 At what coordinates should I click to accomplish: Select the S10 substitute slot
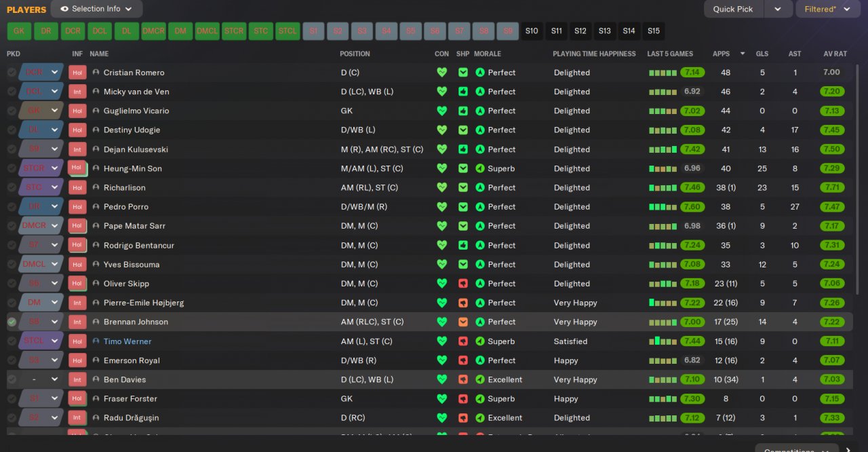pyautogui.click(x=532, y=31)
